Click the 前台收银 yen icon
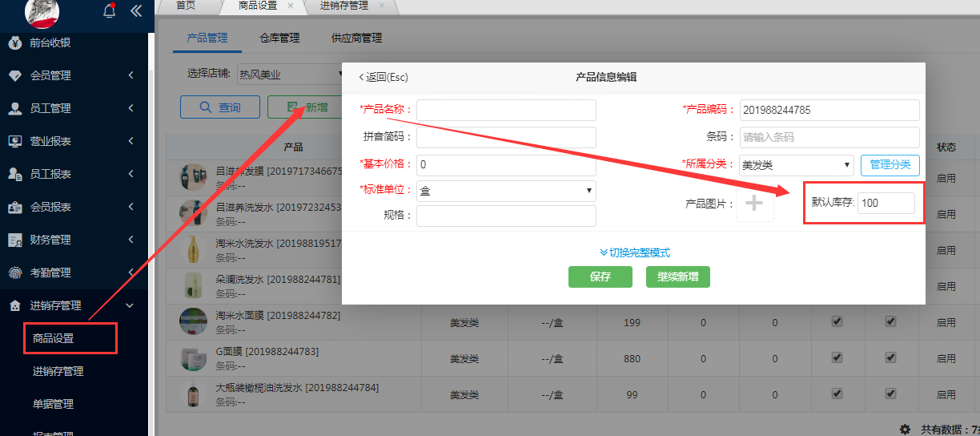Image resolution: width=980 pixels, height=436 pixels. 14,42
